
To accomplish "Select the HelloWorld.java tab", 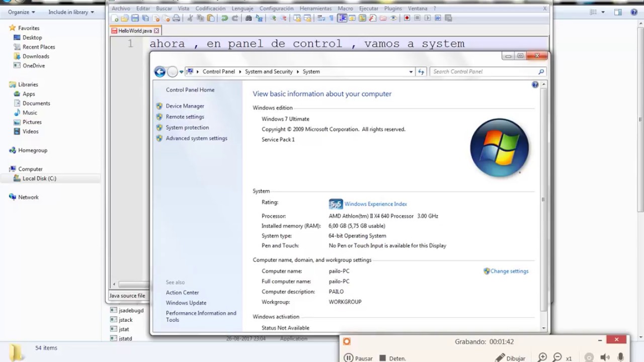I will coord(135,31).
